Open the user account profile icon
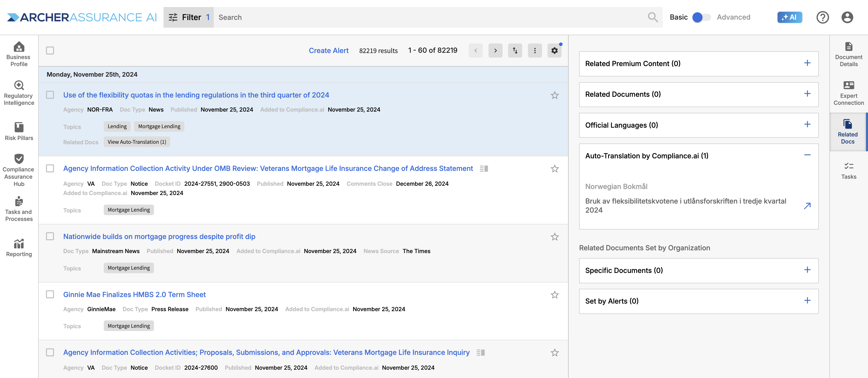 tap(847, 17)
